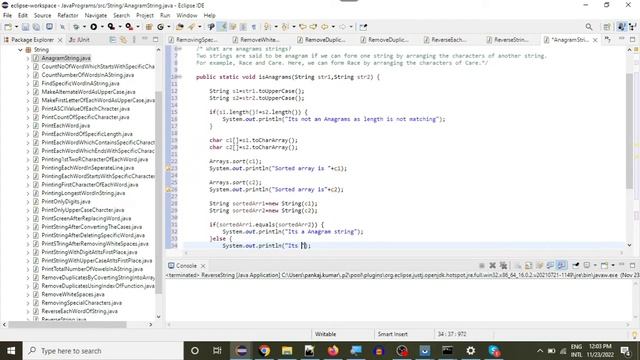640x360 pixels.
Task: Click the Back navigation arrow icon
Action: [324, 27]
